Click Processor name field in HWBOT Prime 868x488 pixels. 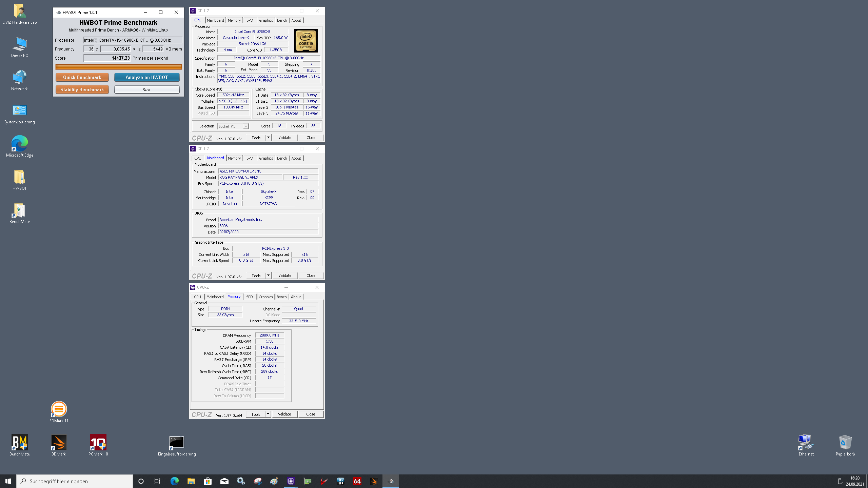[133, 40]
